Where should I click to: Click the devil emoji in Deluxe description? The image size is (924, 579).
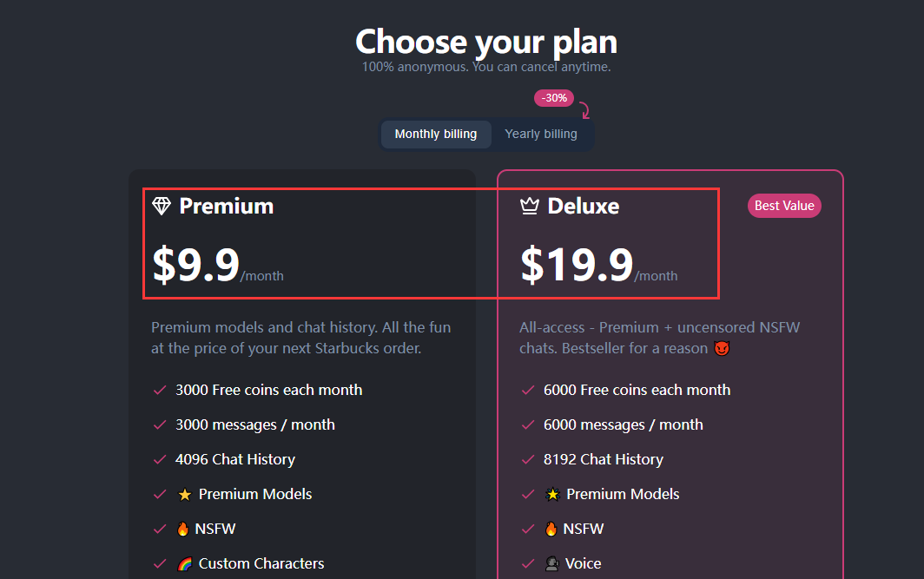[x=722, y=348]
